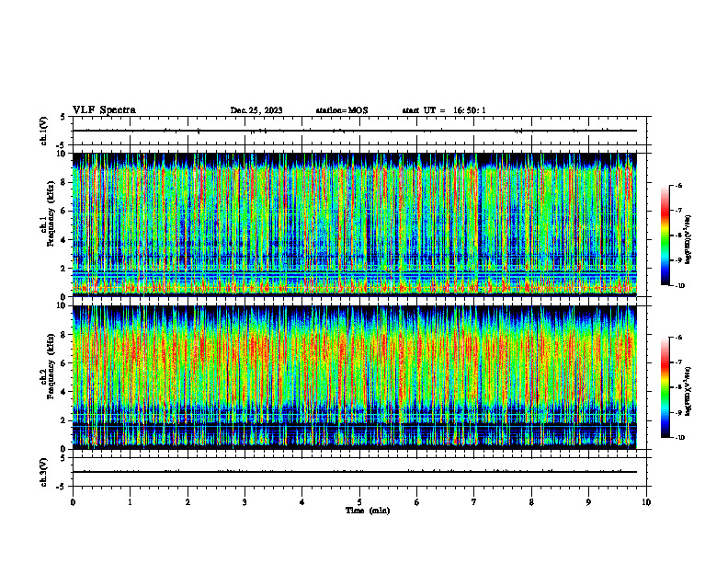
Task: Click time axis tick label "2"
Action: (x=188, y=502)
